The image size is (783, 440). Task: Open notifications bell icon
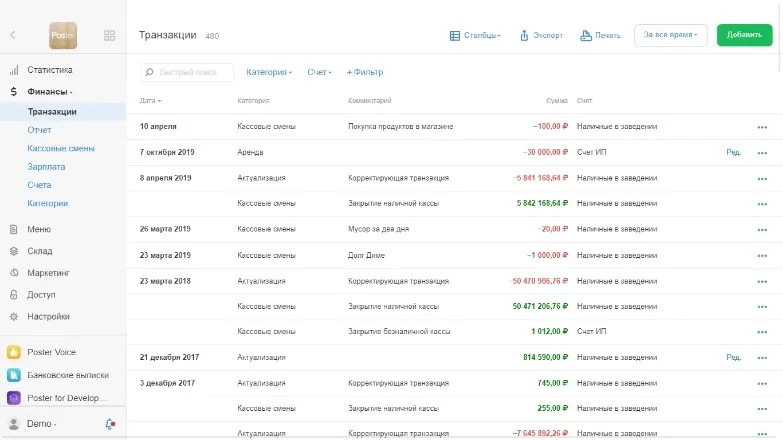(x=110, y=424)
